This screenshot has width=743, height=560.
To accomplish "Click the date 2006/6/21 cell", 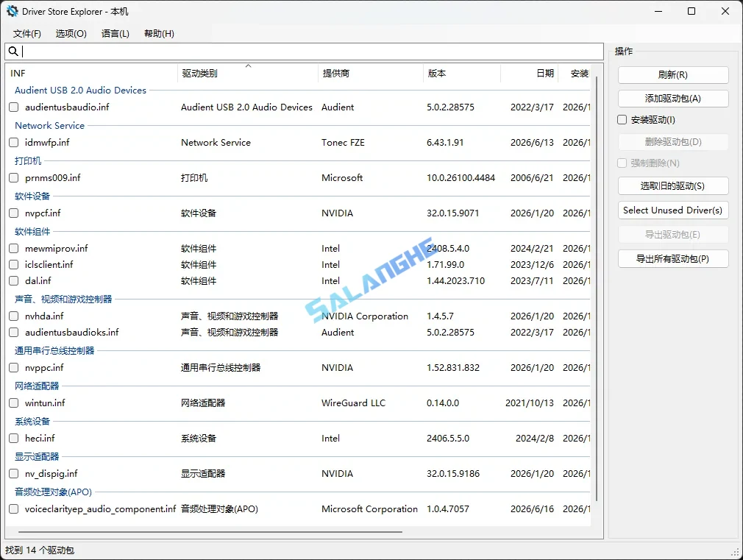I will [532, 178].
